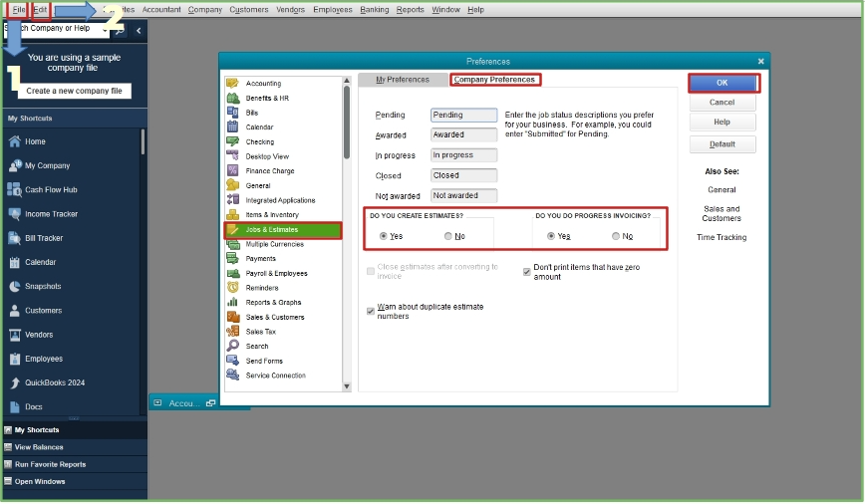865x504 pixels.
Task: Select Jobs & Estimates in preferences list
Action: coord(283,229)
